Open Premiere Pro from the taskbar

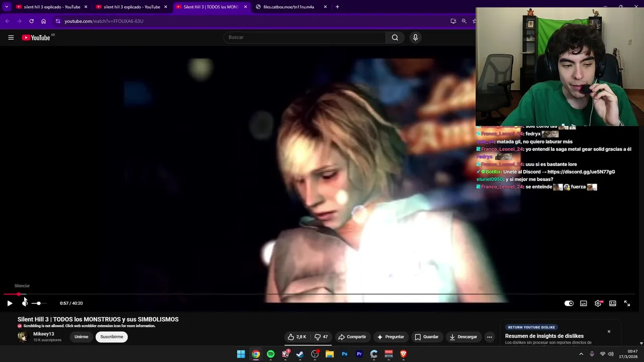359,354
